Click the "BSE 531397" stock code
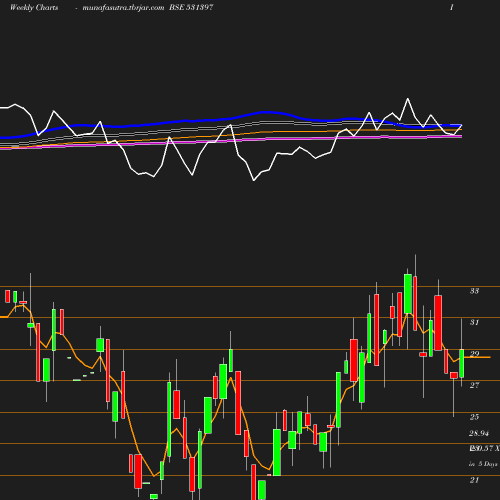500x500 pixels. [191, 7]
